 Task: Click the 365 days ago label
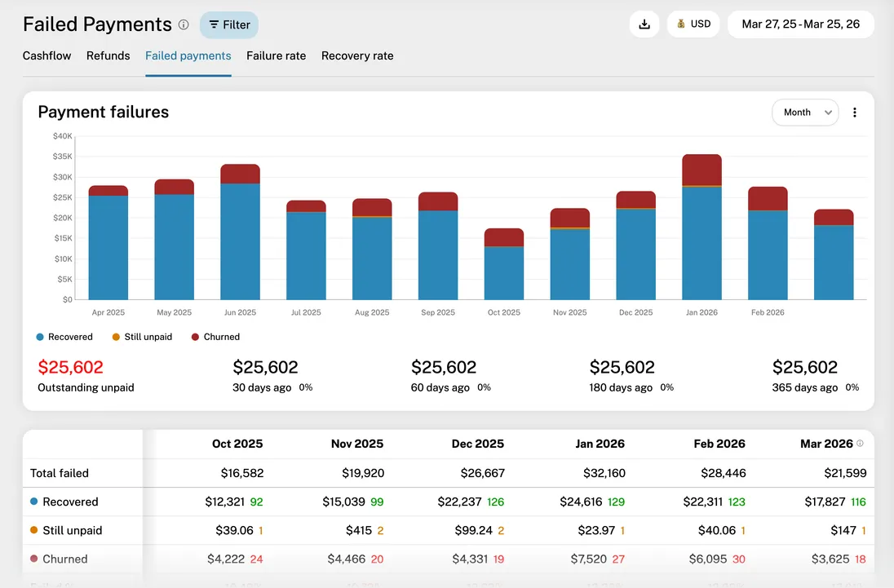[x=805, y=387]
